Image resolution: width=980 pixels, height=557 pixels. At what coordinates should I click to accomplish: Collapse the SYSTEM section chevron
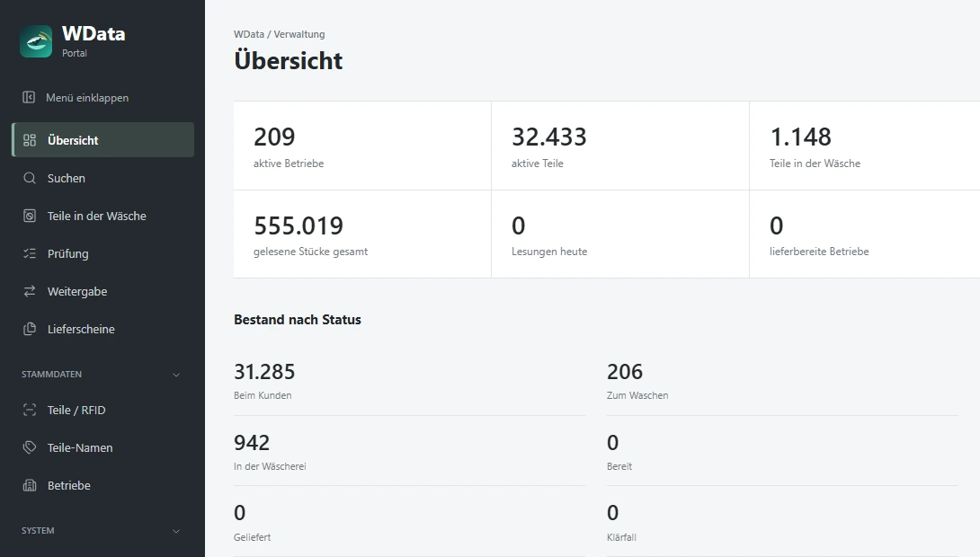(x=176, y=531)
